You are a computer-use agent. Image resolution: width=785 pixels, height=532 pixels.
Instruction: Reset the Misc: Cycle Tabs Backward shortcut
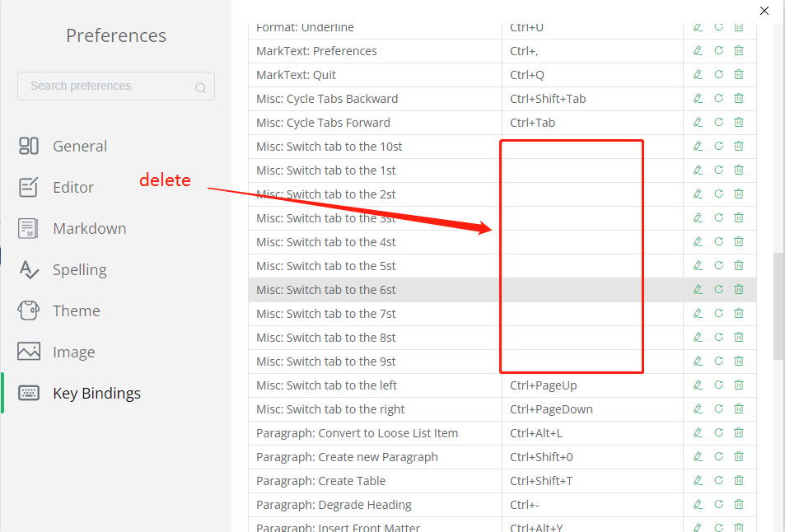pyautogui.click(x=718, y=98)
